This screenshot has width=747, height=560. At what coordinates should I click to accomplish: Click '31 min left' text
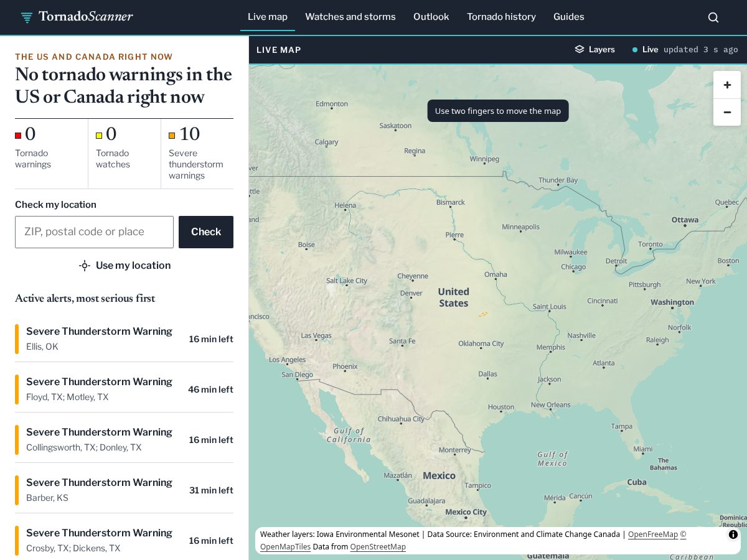click(211, 490)
